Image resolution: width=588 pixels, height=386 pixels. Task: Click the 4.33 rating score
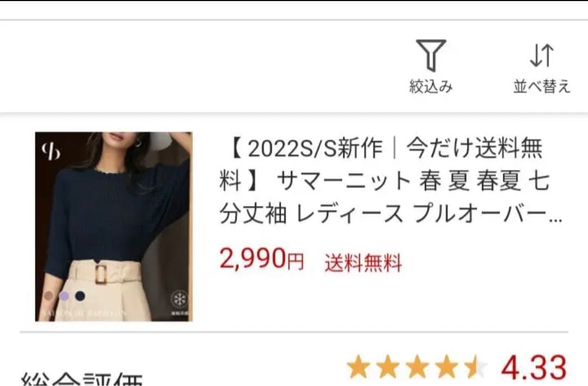534,367
